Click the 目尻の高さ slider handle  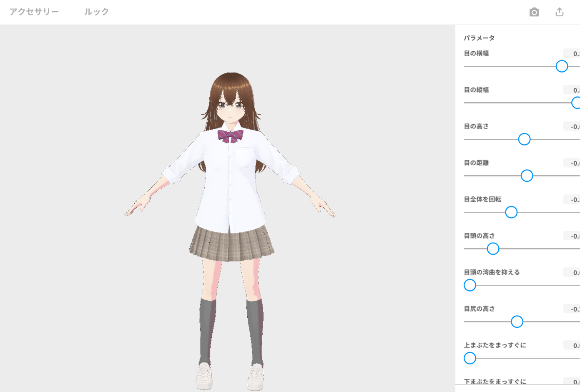tap(517, 322)
